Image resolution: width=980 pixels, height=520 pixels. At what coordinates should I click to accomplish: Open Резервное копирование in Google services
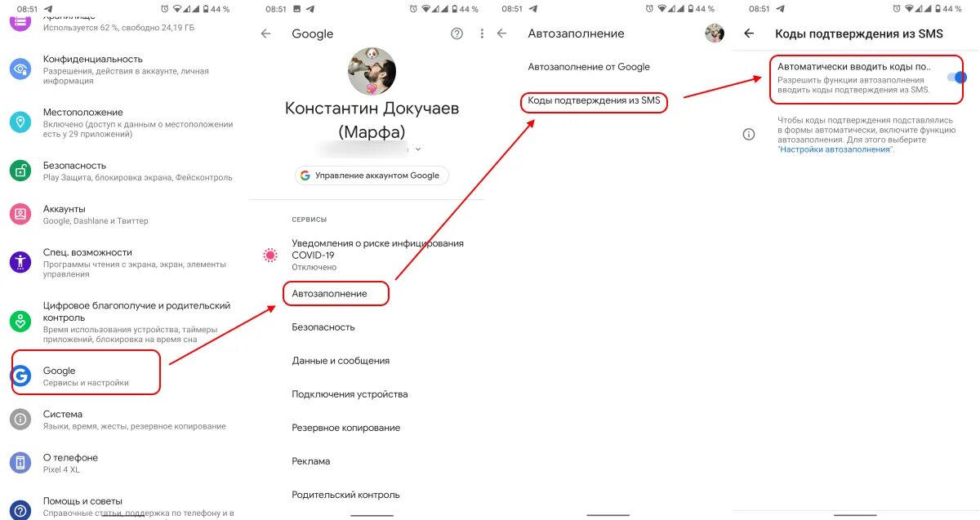coord(346,428)
